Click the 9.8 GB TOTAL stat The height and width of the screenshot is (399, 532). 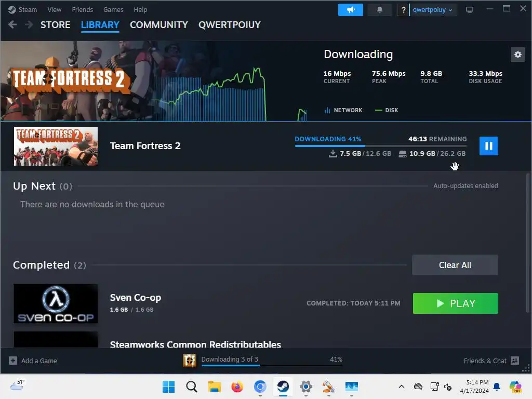(x=431, y=77)
